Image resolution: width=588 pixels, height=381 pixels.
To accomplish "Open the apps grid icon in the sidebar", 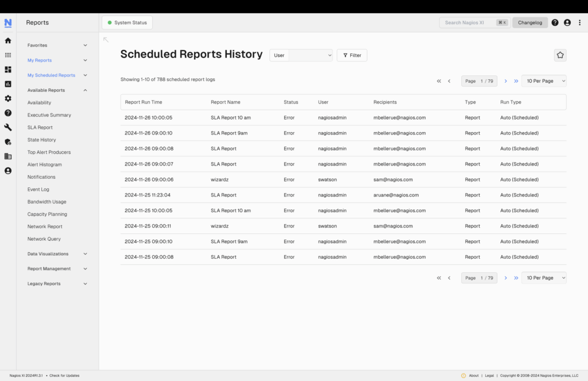I will tap(7, 55).
